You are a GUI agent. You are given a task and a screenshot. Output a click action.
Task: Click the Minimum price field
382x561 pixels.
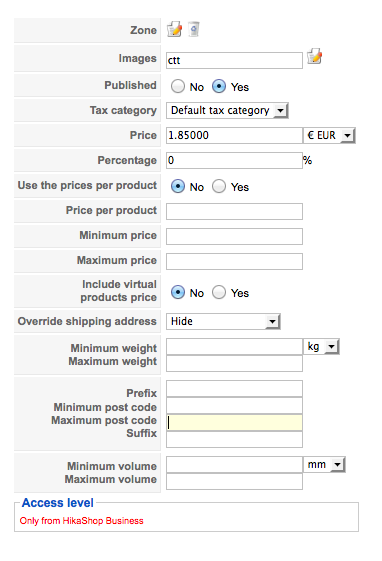tap(234, 236)
